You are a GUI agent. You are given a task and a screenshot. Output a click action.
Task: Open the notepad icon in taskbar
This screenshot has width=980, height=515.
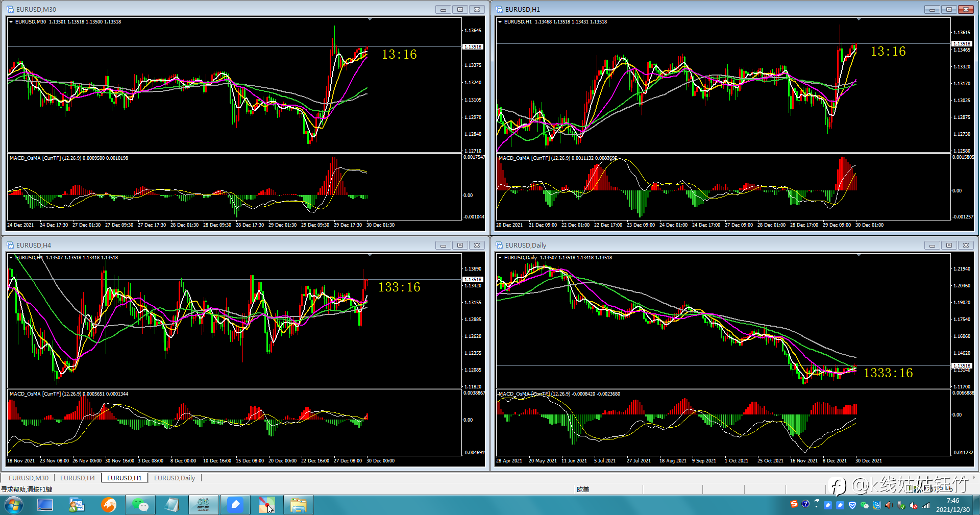pyautogui.click(x=172, y=505)
